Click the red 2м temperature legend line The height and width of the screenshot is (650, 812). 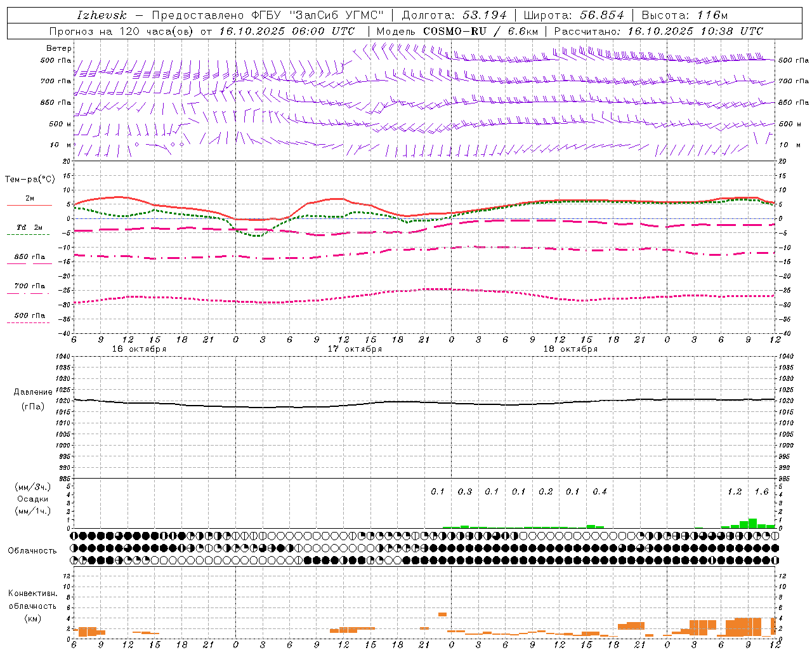point(29,205)
